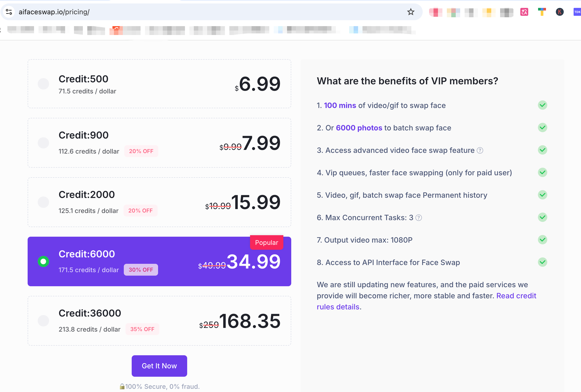Click the 100 mins highlighted text
This screenshot has height=392, width=581.
coord(340,106)
